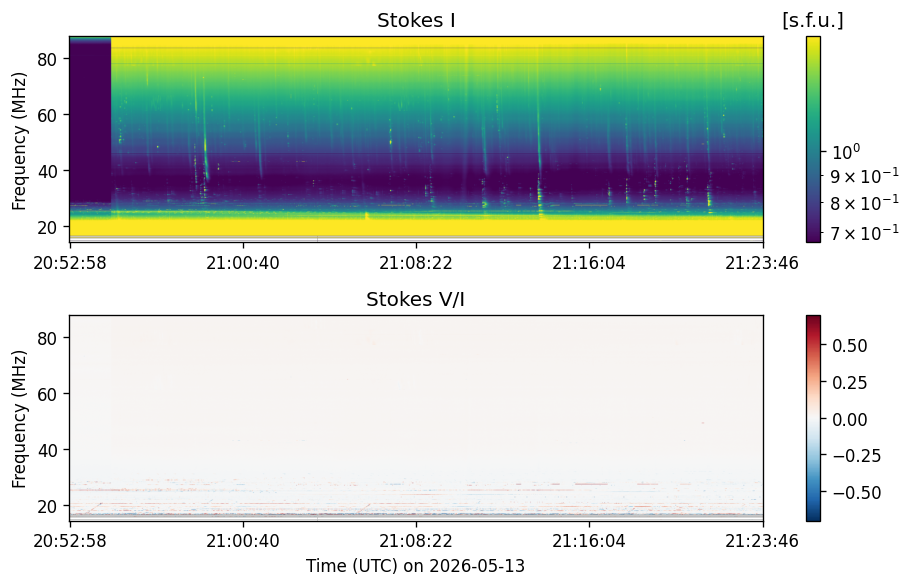Click the 21:08:22 tick on the top plot
The height and width of the screenshot is (587, 911).
pyautogui.click(x=416, y=263)
